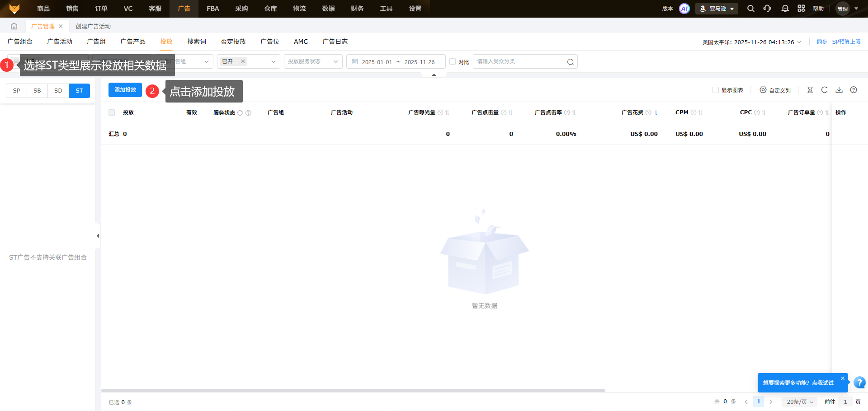This screenshot has height=411, width=868.
Task: Open the 美国太平洋 timezone dropdown
Action: pyautogui.click(x=752, y=42)
